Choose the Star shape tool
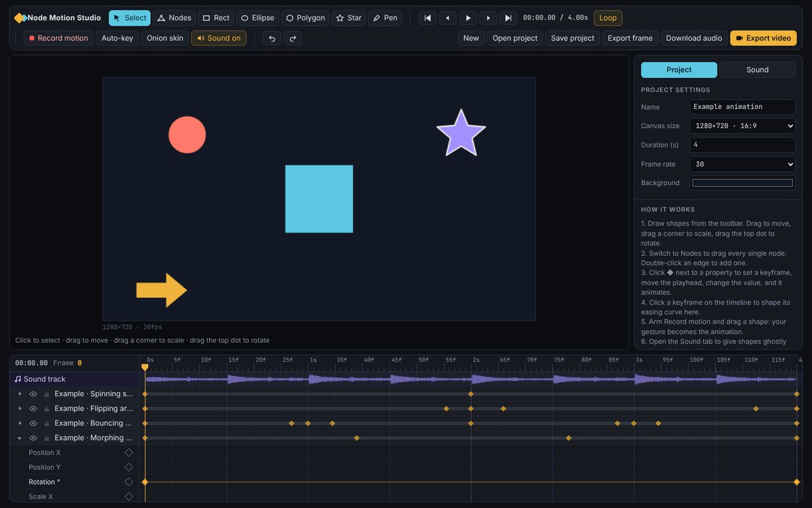 tap(349, 18)
